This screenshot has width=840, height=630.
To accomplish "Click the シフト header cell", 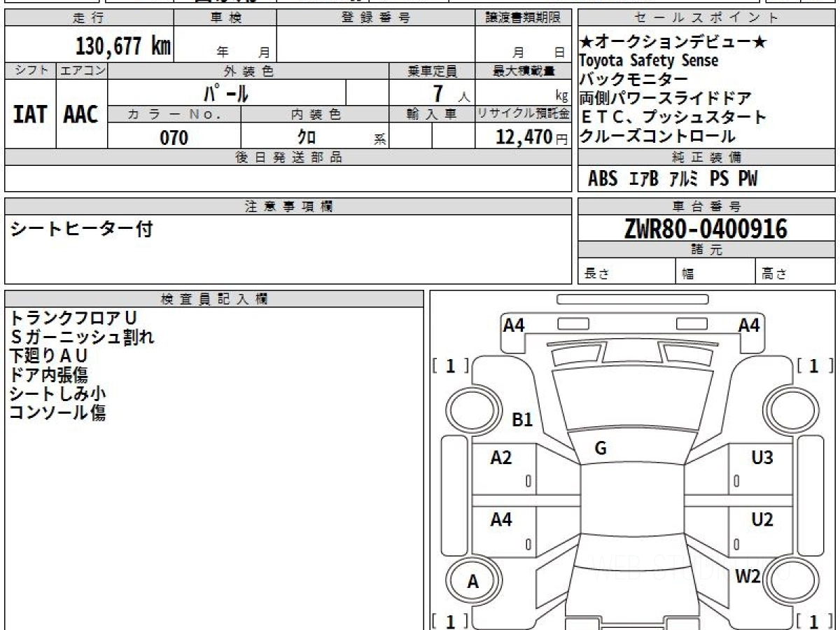I will [x=31, y=71].
